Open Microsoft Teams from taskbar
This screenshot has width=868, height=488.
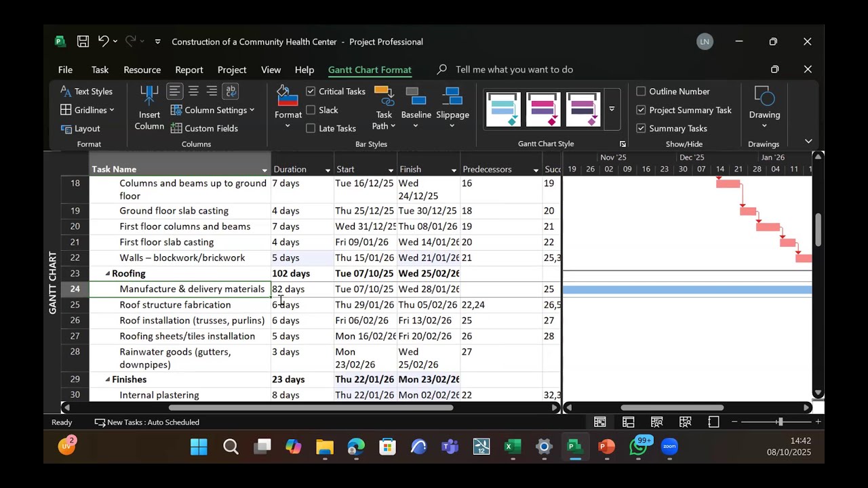click(x=450, y=447)
